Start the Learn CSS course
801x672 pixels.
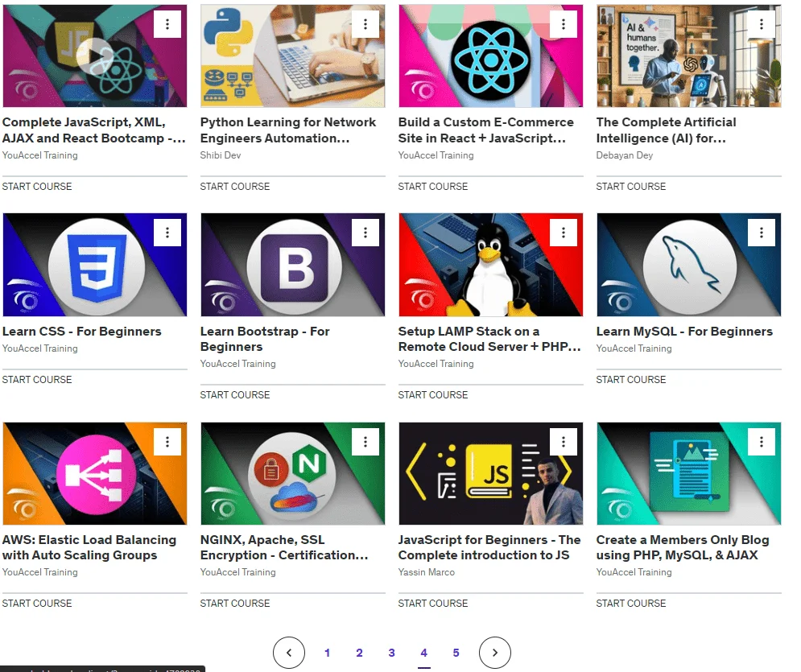click(x=37, y=379)
